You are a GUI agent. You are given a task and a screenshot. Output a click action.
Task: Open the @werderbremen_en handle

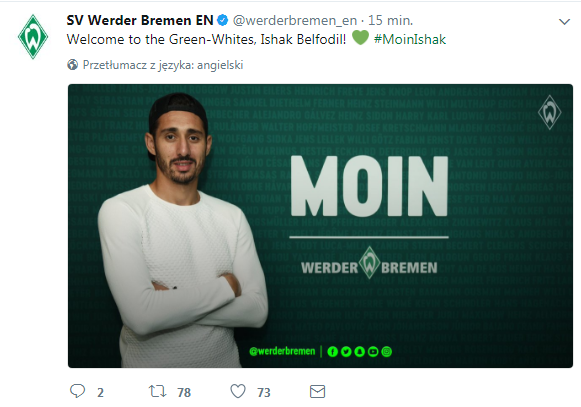[295, 20]
